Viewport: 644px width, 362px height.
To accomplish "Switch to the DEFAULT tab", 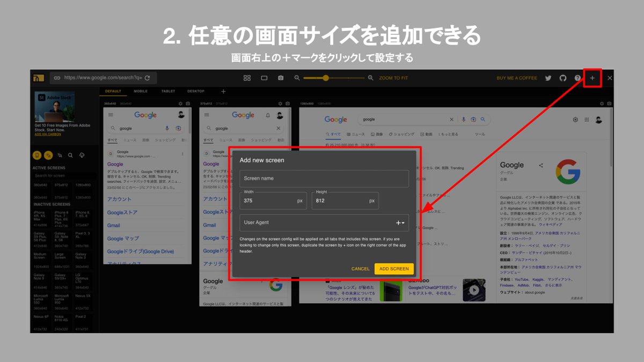I will [x=113, y=91].
